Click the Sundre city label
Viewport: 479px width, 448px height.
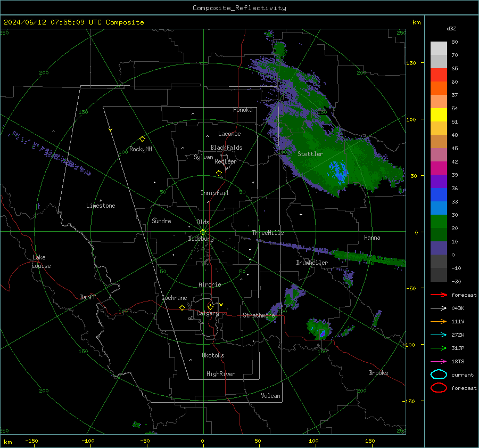(x=161, y=221)
